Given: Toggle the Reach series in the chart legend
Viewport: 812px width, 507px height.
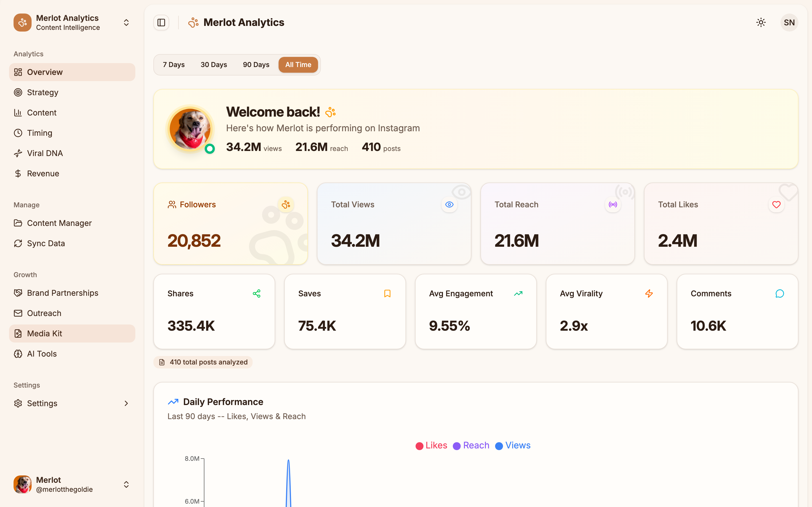Looking at the screenshot, I should point(471,445).
